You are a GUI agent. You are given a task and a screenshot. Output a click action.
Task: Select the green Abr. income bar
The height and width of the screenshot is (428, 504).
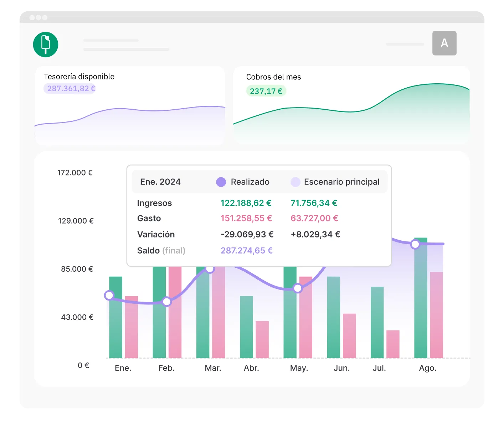pyautogui.click(x=246, y=327)
